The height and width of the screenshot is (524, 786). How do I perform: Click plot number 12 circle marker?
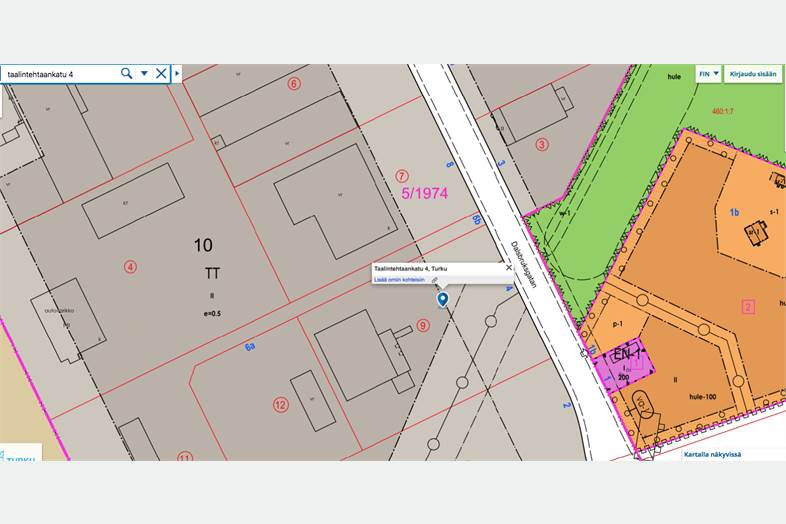click(280, 405)
